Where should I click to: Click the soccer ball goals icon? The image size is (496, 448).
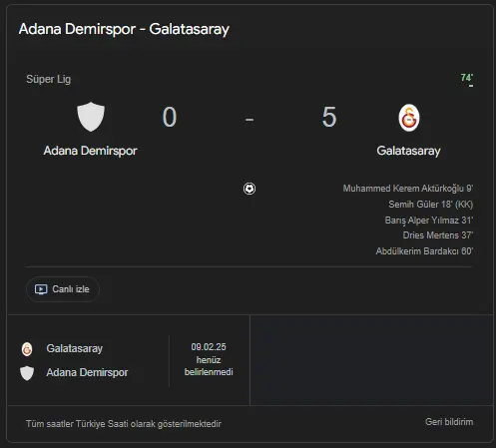[x=249, y=189]
